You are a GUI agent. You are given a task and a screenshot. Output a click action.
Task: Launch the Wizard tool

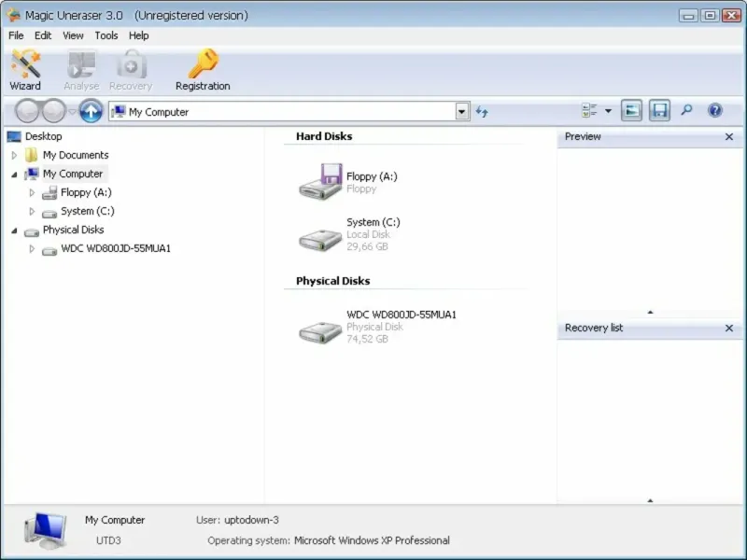point(25,70)
